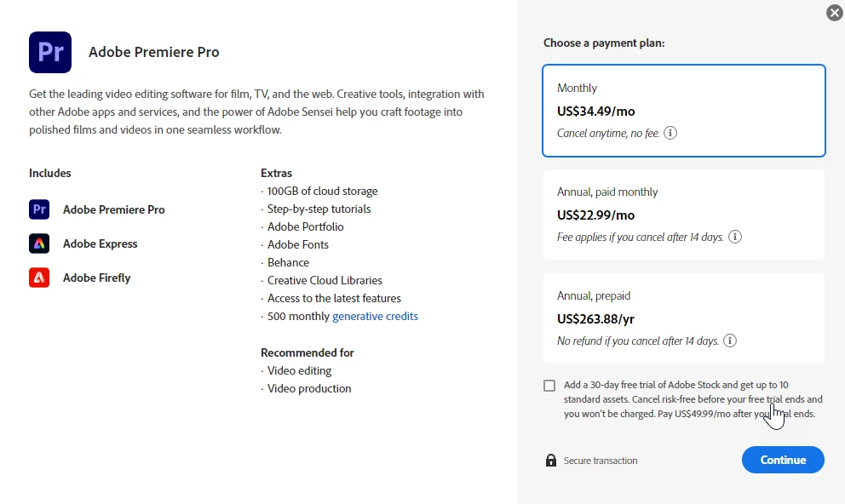Open info icon beside 'Cancel anytime, no fee'
The height and width of the screenshot is (504, 845).
[x=670, y=133]
